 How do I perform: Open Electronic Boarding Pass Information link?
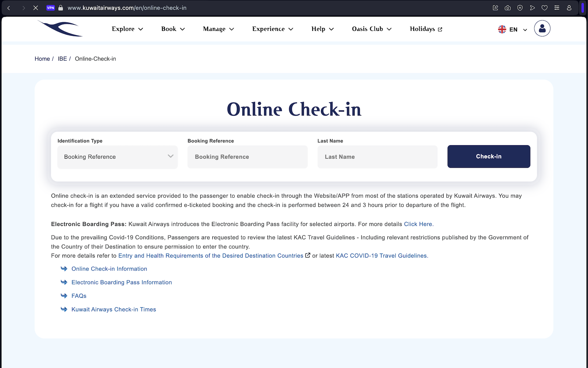tap(122, 283)
